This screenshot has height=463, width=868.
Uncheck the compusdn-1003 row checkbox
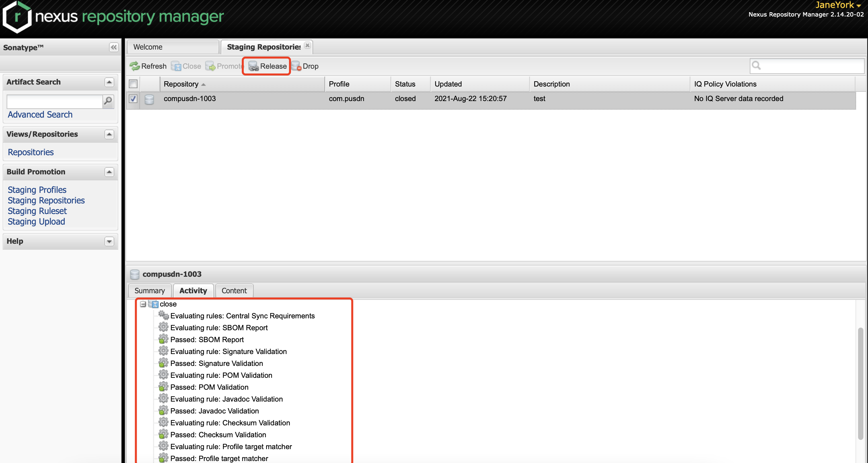coord(133,99)
